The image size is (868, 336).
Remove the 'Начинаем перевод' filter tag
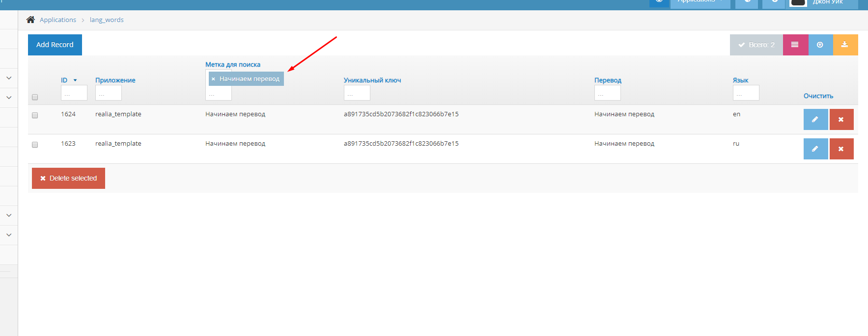(x=213, y=79)
